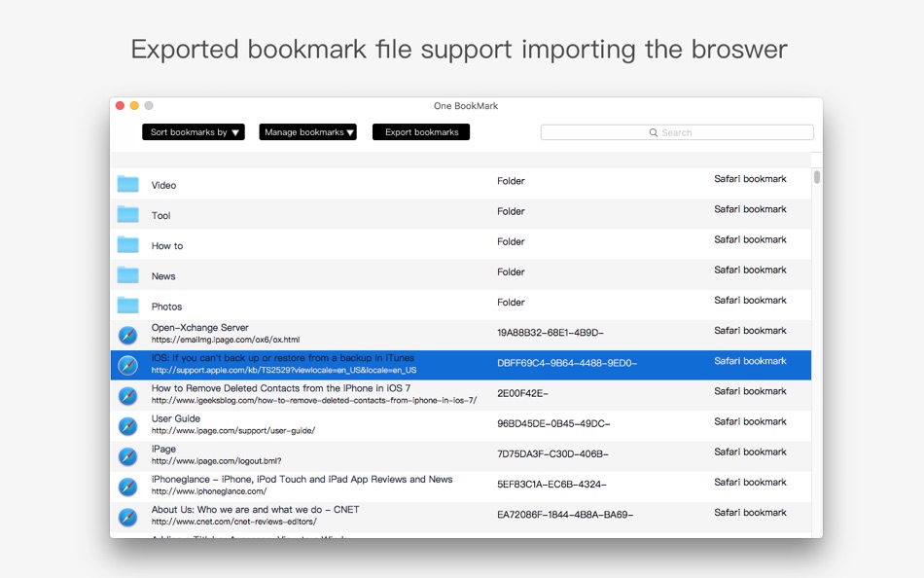Select the How to folder name
Image resolution: width=924 pixels, height=578 pixels.
[x=167, y=246]
